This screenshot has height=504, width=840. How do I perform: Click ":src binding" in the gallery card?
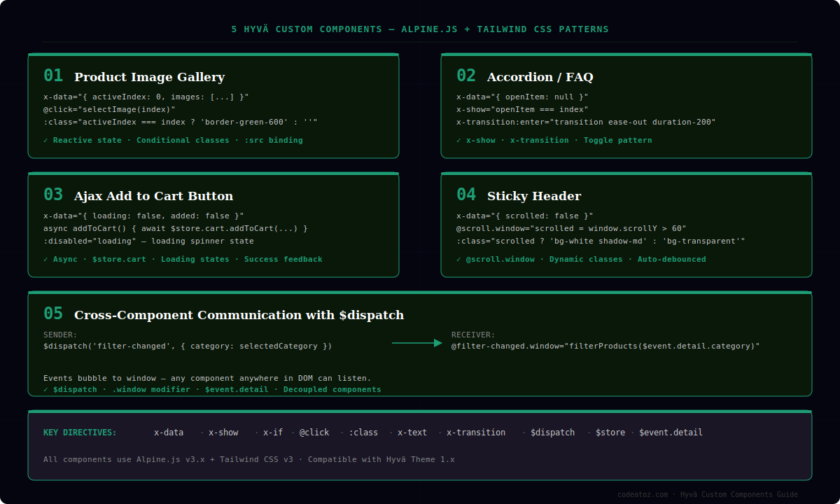(274, 140)
